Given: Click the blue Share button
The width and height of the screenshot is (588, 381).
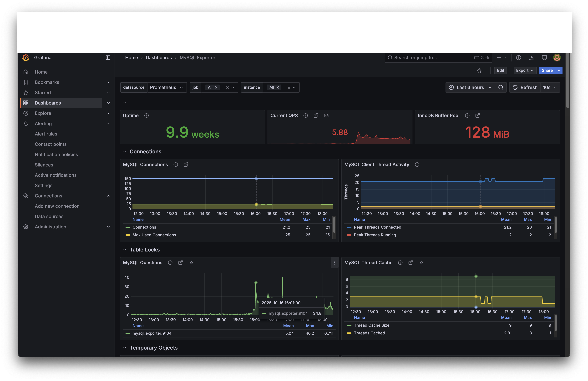Looking at the screenshot, I should pyautogui.click(x=547, y=70).
